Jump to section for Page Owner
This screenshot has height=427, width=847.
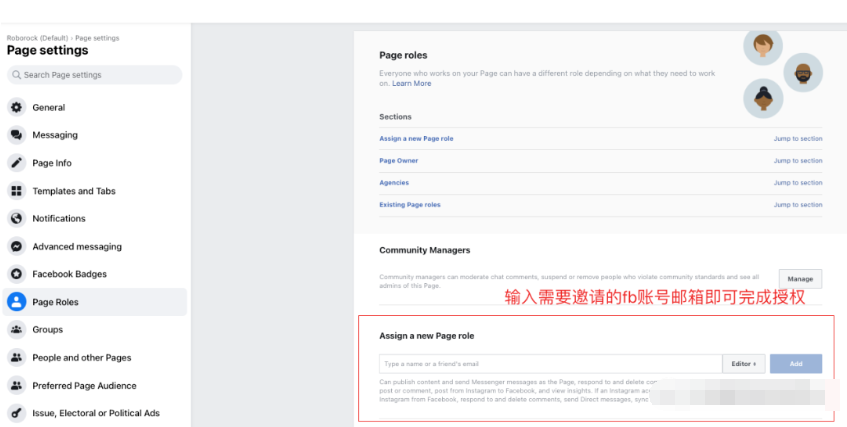click(798, 161)
